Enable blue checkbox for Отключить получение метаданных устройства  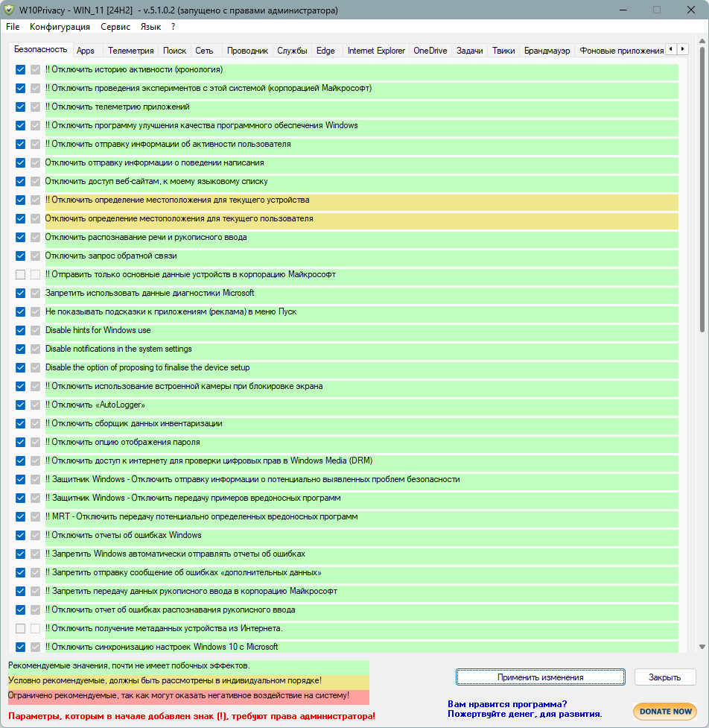pos(20,628)
